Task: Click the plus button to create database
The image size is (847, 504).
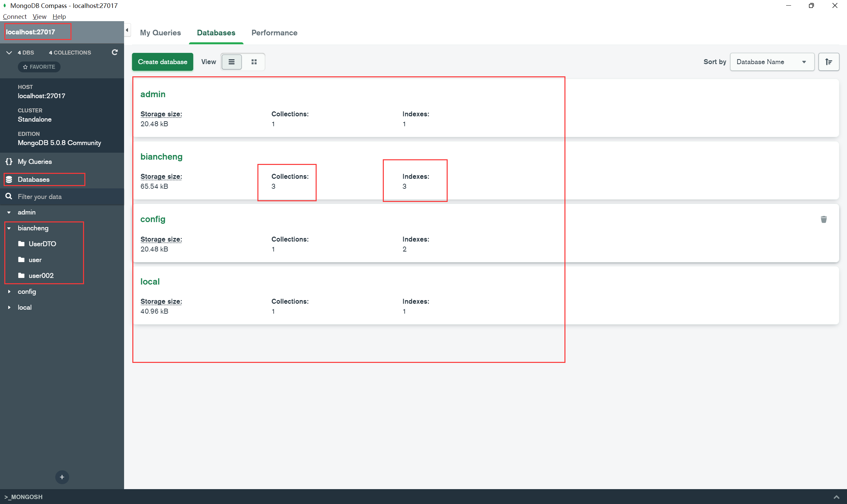Action: point(62,477)
